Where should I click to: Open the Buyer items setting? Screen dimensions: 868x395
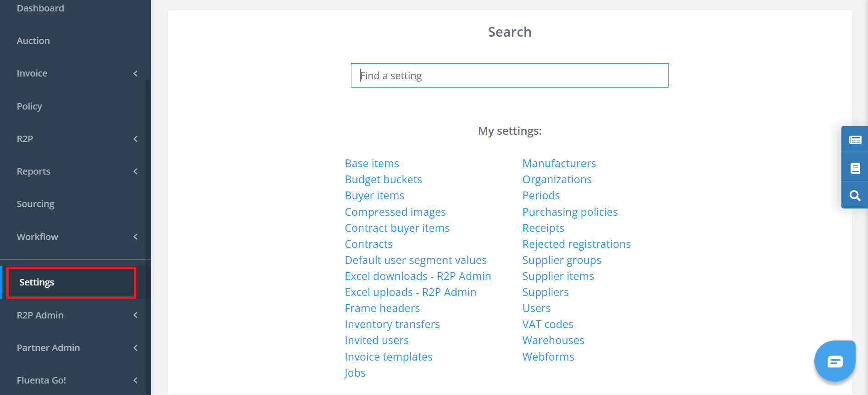pos(374,196)
